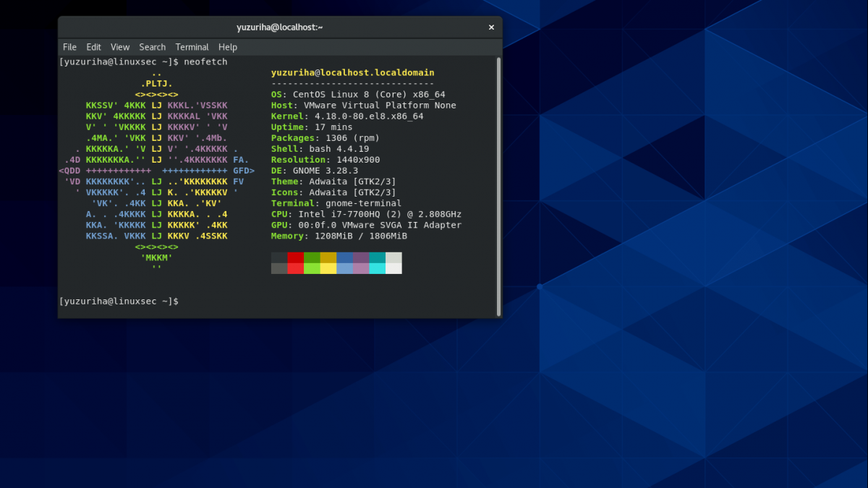Click the Memory usage line
The image size is (868, 488).
[339, 236]
